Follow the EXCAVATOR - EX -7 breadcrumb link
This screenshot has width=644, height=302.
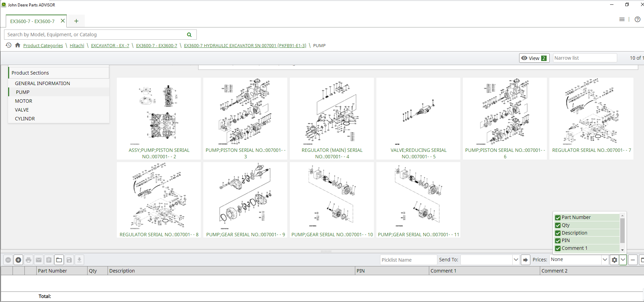(x=110, y=45)
